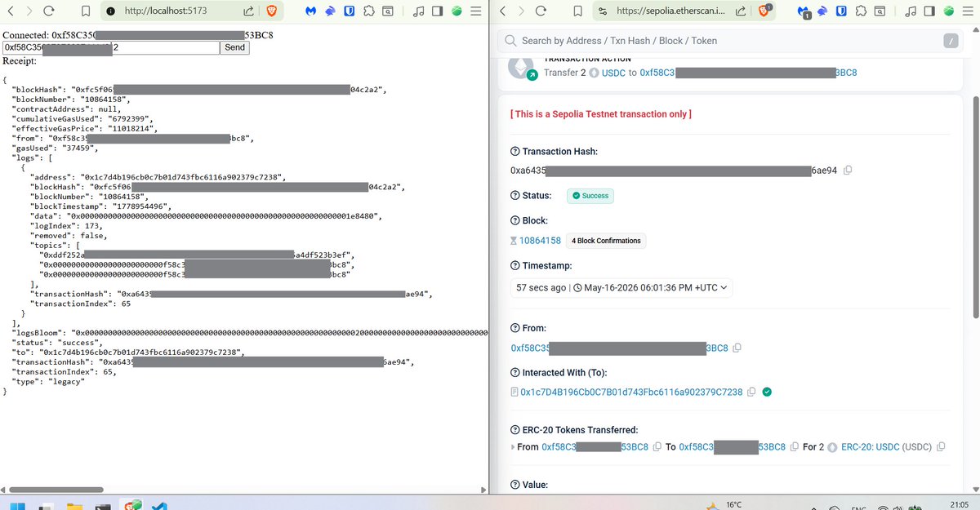Copy the transaction hash
The image size is (980, 510).
848,171
